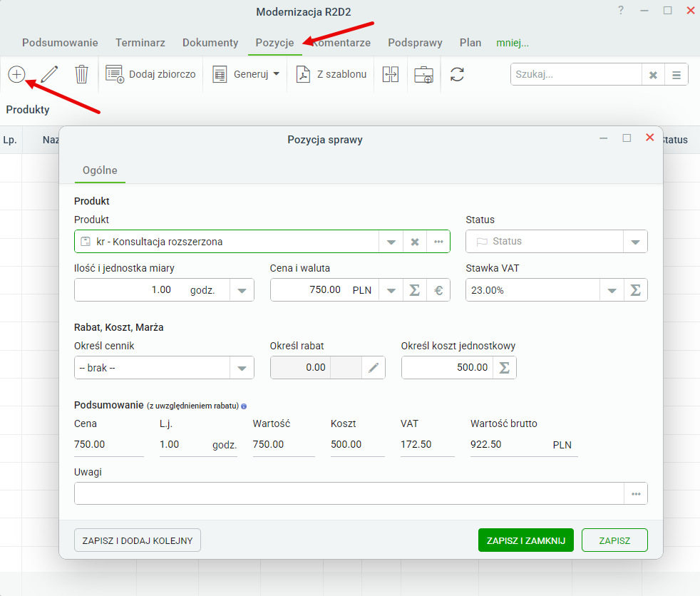The width and height of the screenshot is (700, 596).
Task: Open the search options hamburger menu
Action: [676, 75]
